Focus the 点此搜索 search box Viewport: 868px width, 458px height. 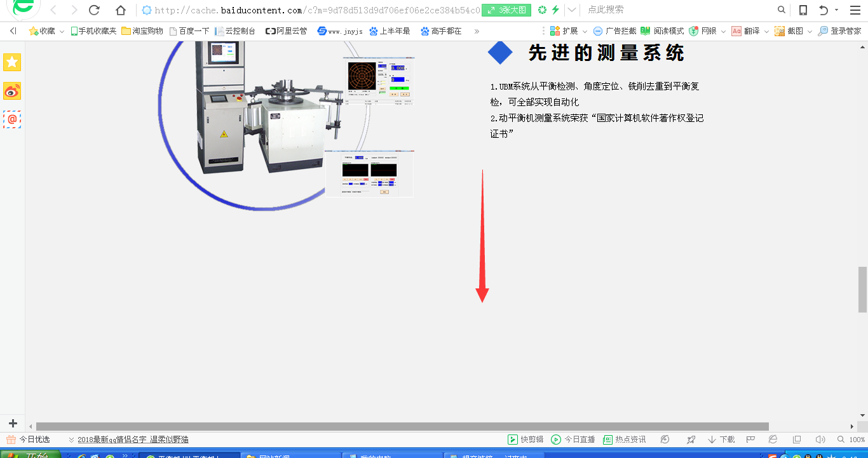click(x=677, y=10)
